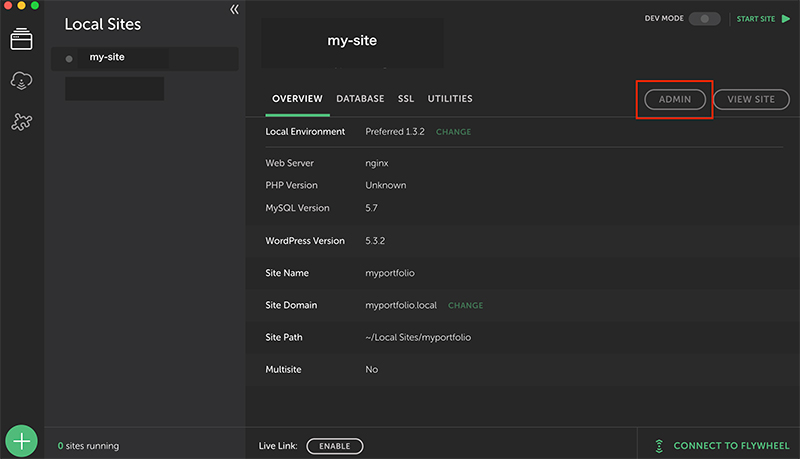Screen dimensions: 800x459
Task: Click the Admin button
Action: click(675, 99)
